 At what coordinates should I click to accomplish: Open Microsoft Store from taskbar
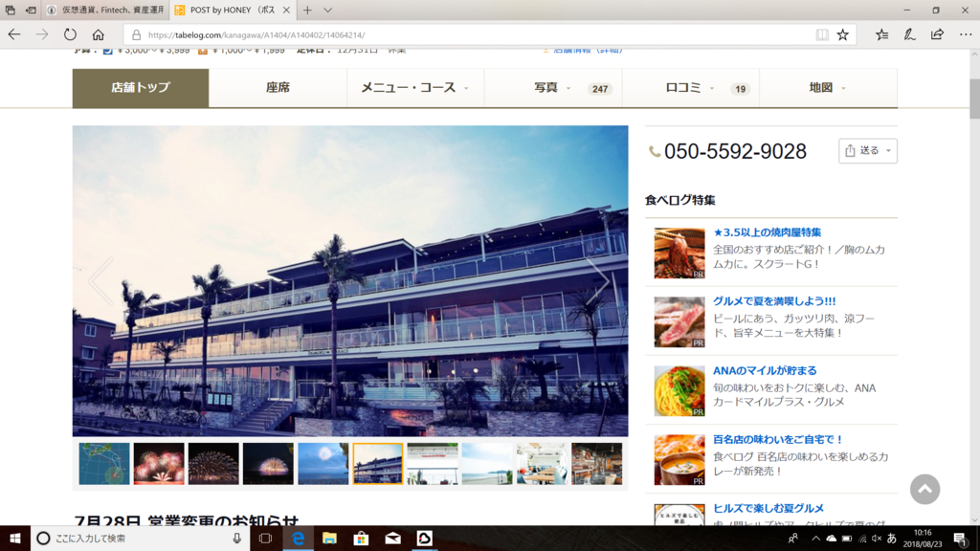click(361, 538)
